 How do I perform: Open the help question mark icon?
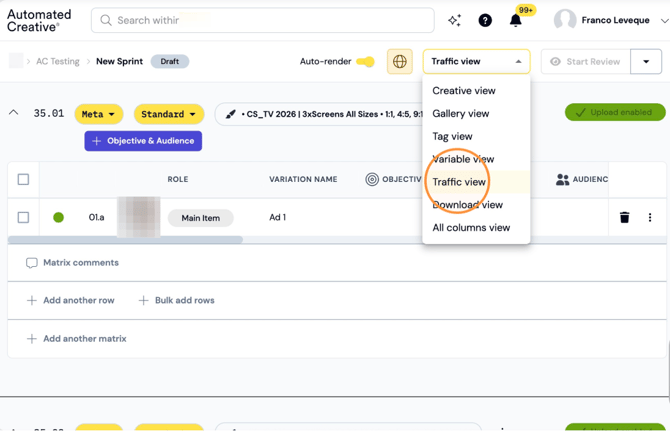coord(485,20)
